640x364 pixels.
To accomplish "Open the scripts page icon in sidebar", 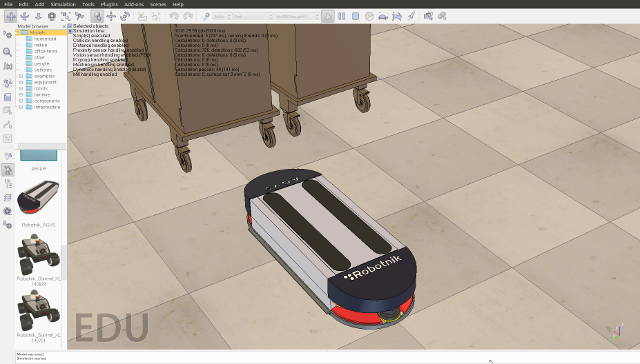I will tap(7, 97).
